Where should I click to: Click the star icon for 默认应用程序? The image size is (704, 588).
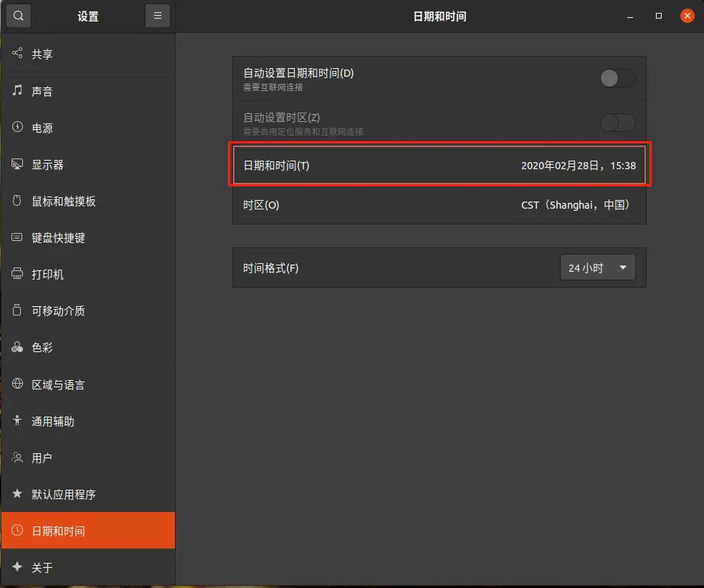(17, 493)
